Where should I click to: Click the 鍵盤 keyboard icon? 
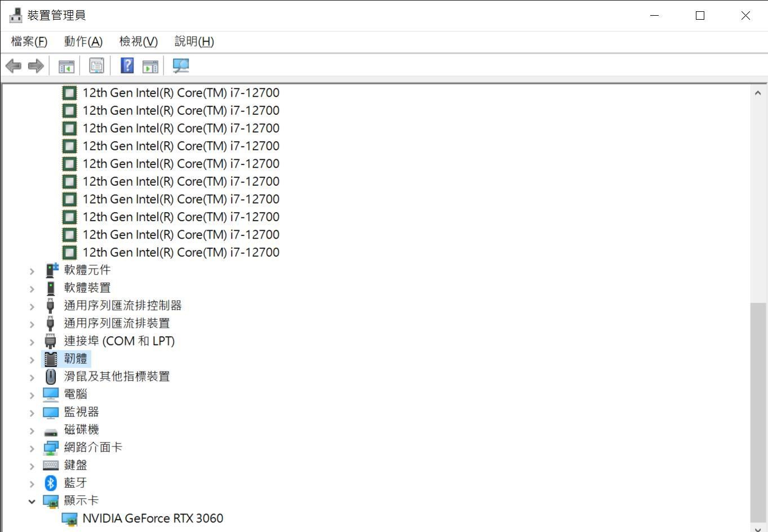click(x=51, y=466)
